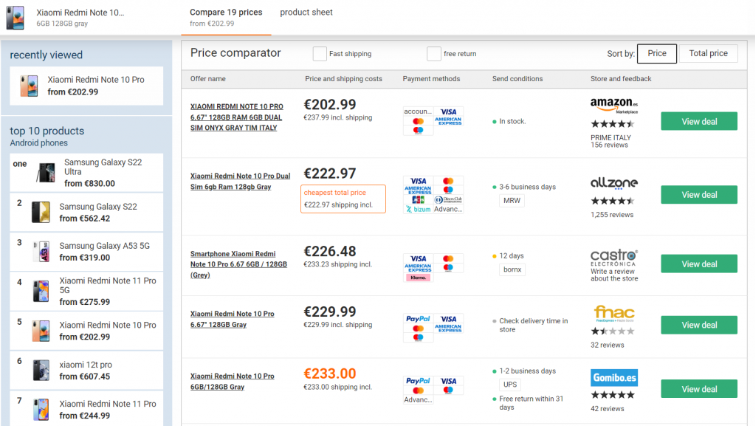This screenshot has height=426, width=755.
Task: Click the Write a review about the store link
Action: [x=614, y=275]
